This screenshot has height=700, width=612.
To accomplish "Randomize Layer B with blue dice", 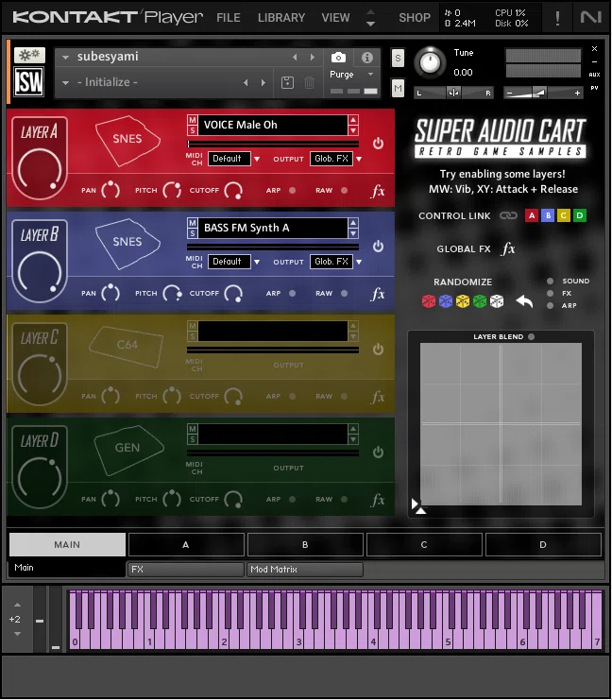I will point(446,301).
